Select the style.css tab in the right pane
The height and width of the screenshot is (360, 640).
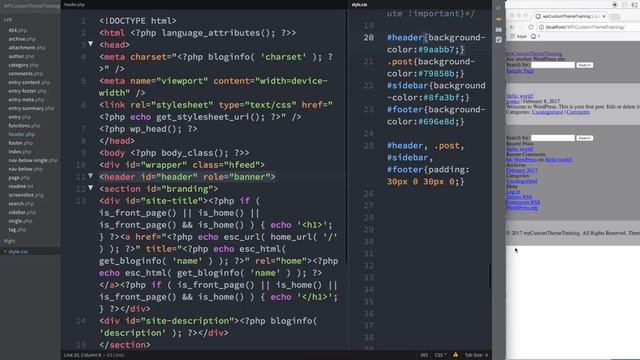click(359, 4)
